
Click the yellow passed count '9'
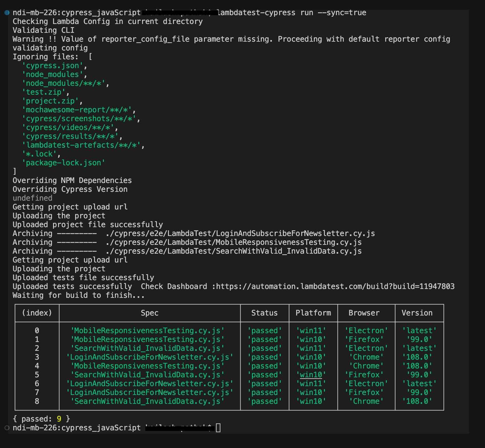point(59,419)
